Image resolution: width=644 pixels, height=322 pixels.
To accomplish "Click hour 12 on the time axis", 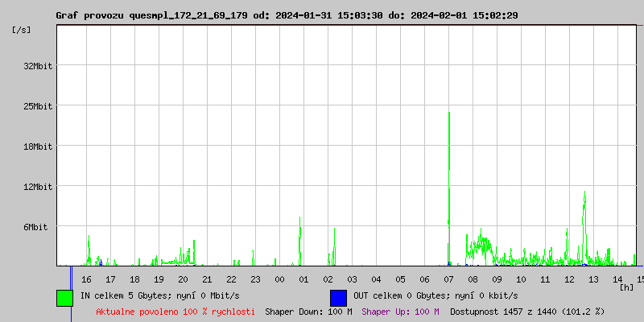I will [569, 279].
